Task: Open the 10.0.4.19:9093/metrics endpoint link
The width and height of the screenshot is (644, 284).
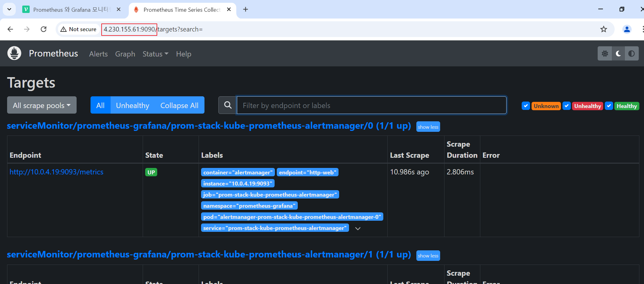Action: [57, 172]
